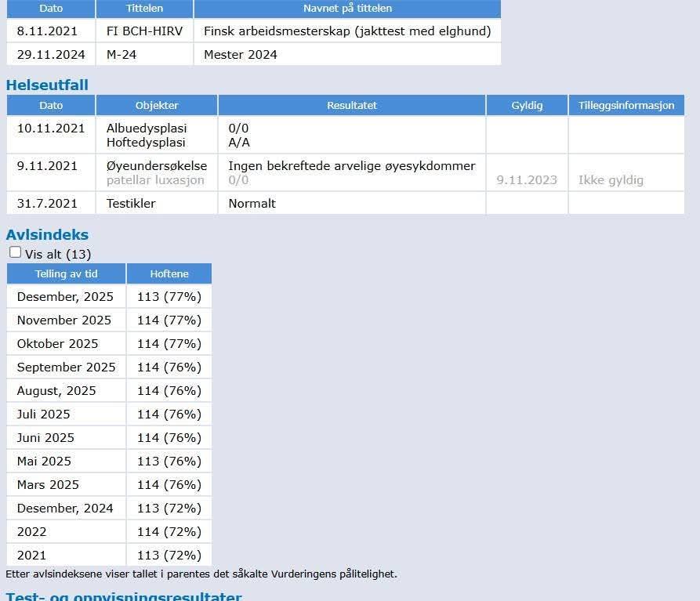Click the date '10.11.2021'

pos(51,129)
